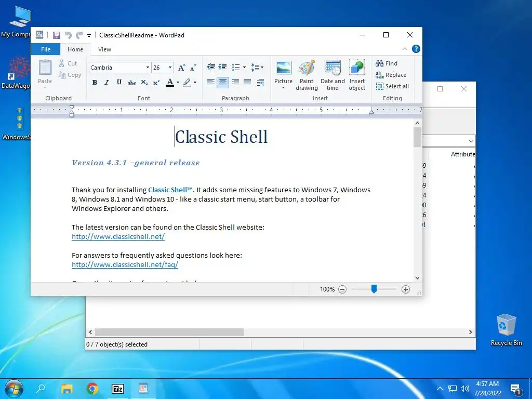
Task: Click the Decrease indent icon
Action: (211, 67)
